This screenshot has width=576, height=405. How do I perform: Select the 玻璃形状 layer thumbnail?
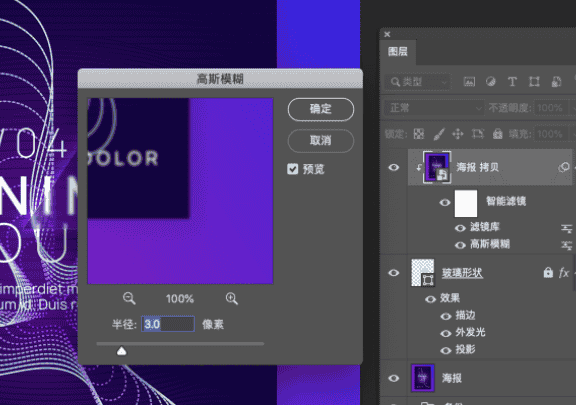[423, 273]
